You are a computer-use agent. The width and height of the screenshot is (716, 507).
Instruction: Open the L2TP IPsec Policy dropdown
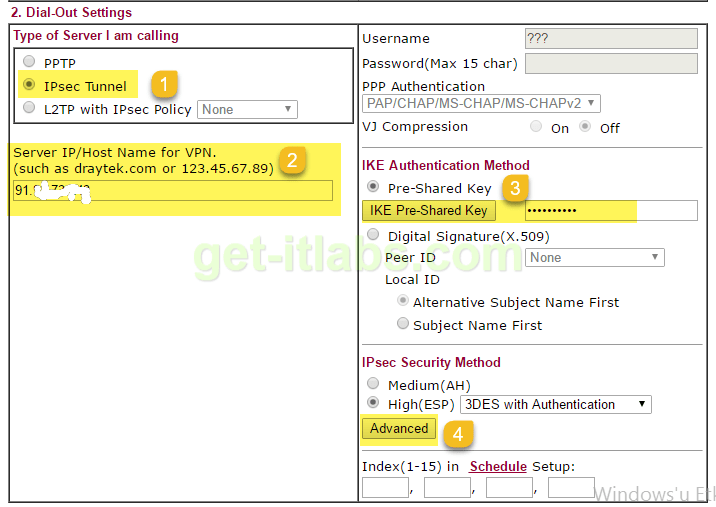click(247, 109)
